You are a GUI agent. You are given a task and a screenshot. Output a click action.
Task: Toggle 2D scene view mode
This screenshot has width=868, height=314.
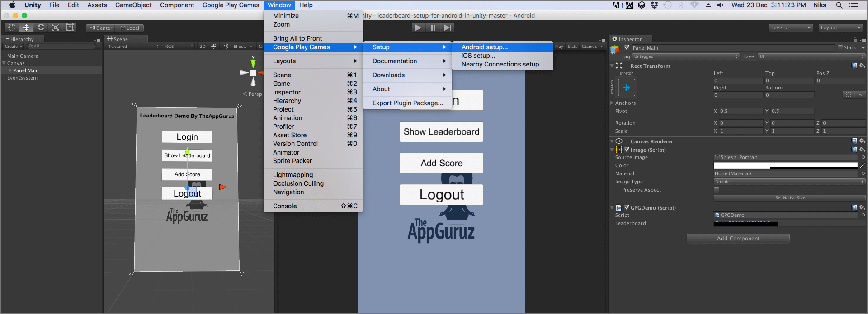(x=203, y=47)
